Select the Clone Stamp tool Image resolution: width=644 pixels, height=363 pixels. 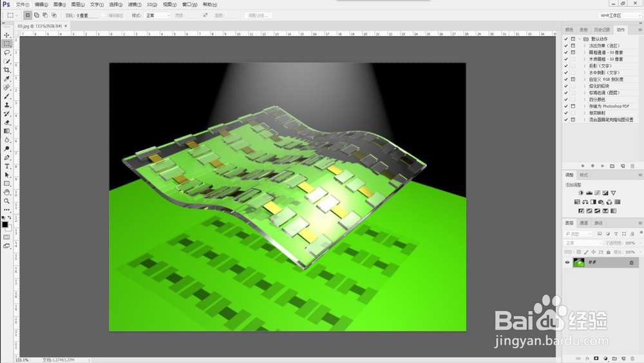6,105
